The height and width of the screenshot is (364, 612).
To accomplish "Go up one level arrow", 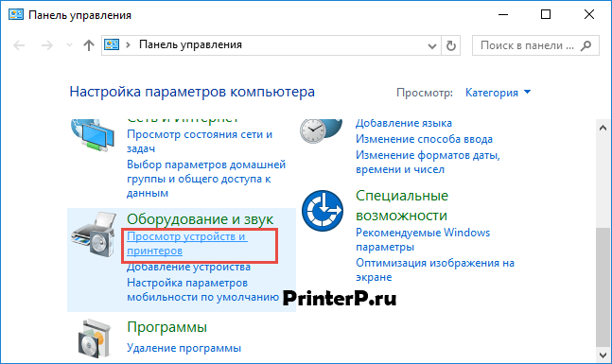I will tap(89, 45).
